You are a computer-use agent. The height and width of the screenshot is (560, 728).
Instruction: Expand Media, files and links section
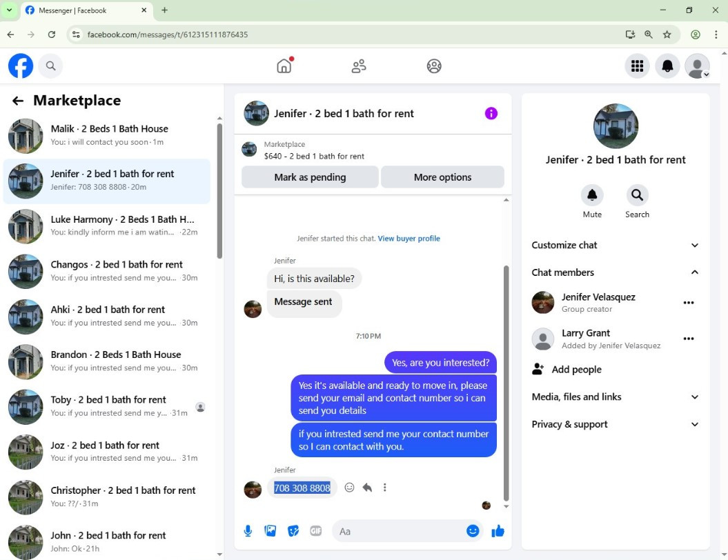click(x=616, y=397)
